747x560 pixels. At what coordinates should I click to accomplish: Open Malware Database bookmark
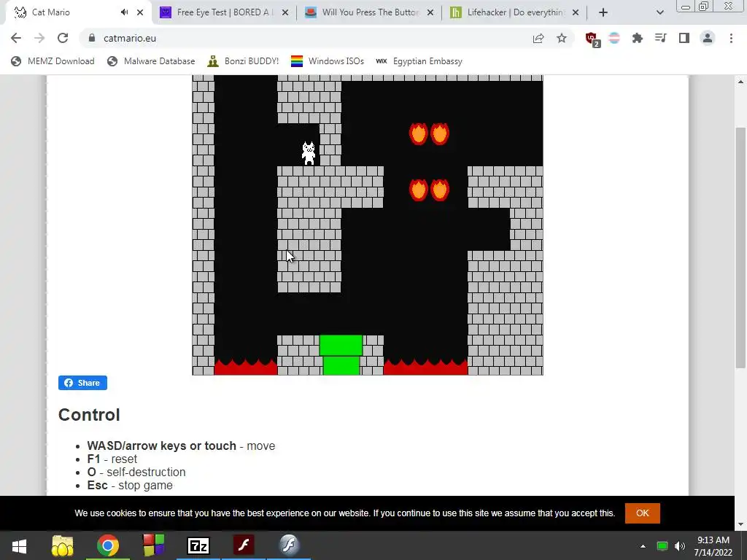point(151,61)
